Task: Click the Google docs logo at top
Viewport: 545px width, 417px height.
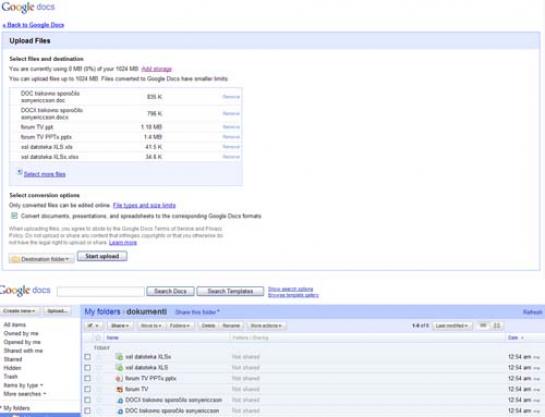Action: coord(28,7)
